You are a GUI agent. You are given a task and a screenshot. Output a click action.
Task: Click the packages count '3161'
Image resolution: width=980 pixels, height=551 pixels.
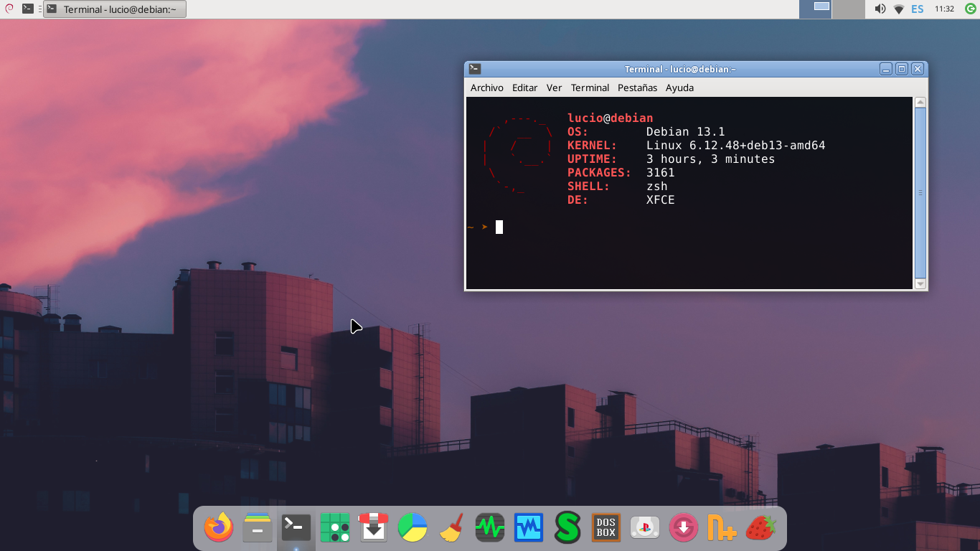tap(661, 172)
